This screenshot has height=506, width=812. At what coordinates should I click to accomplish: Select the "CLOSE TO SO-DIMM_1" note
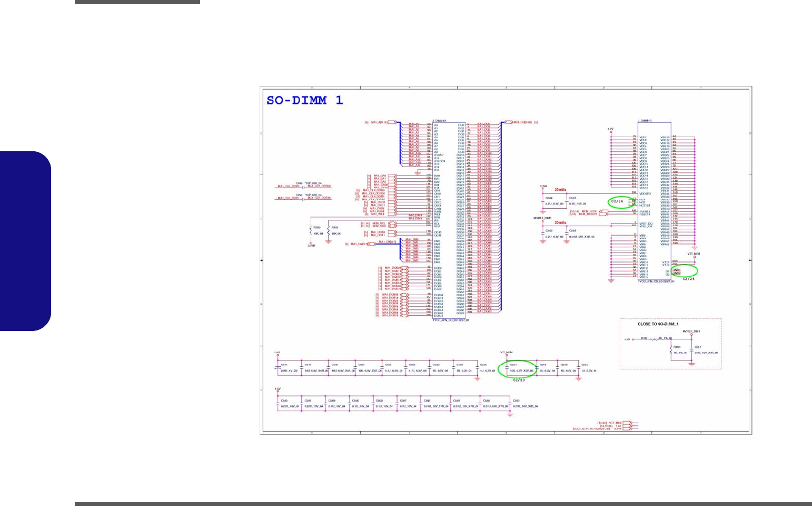pos(658,324)
